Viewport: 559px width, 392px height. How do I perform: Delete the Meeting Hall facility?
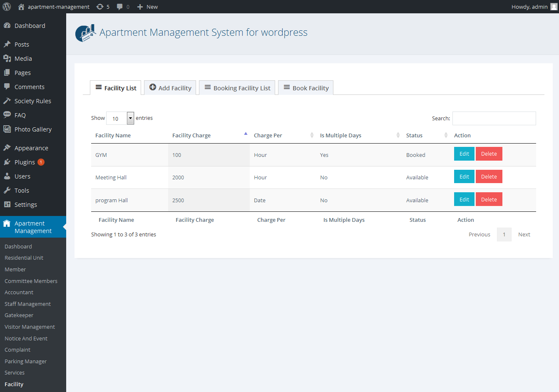[x=489, y=176]
